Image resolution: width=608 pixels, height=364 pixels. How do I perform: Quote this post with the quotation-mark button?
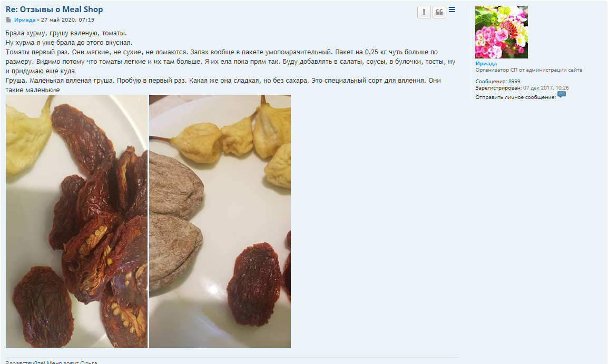pos(439,12)
